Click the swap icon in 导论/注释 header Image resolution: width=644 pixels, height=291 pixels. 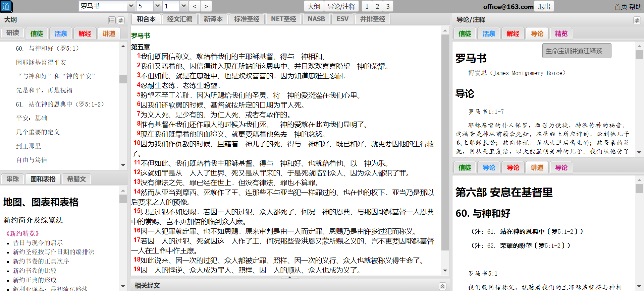pos(637,20)
